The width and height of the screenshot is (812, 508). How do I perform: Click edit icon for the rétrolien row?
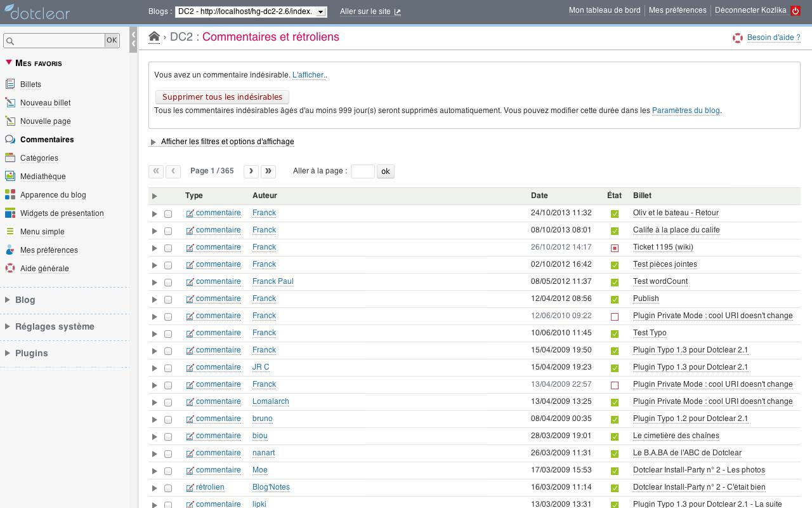click(x=190, y=488)
